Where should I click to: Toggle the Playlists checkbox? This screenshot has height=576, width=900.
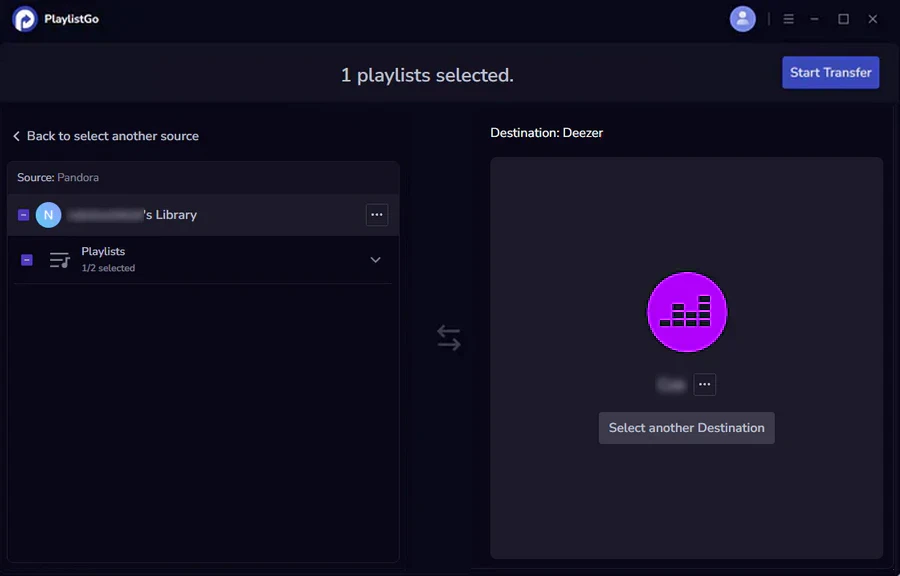tap(27, 260)
